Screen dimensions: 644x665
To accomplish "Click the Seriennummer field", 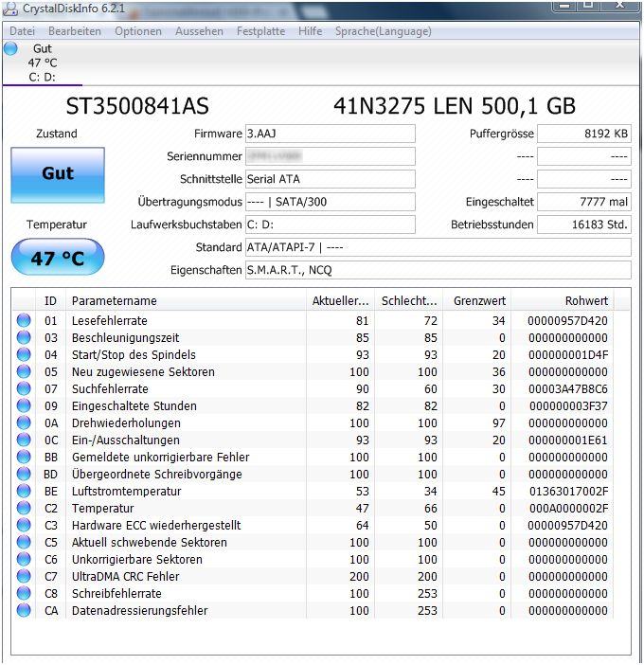I will 331,156.
